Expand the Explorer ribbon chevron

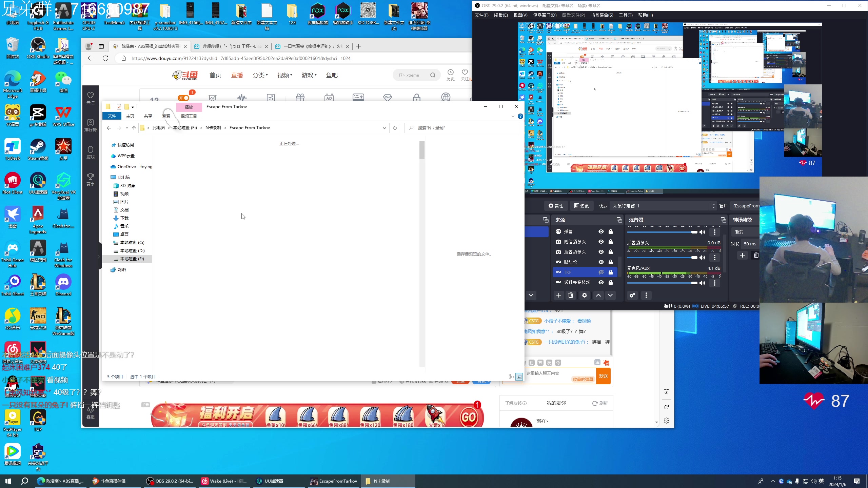[x=513, y=116]
